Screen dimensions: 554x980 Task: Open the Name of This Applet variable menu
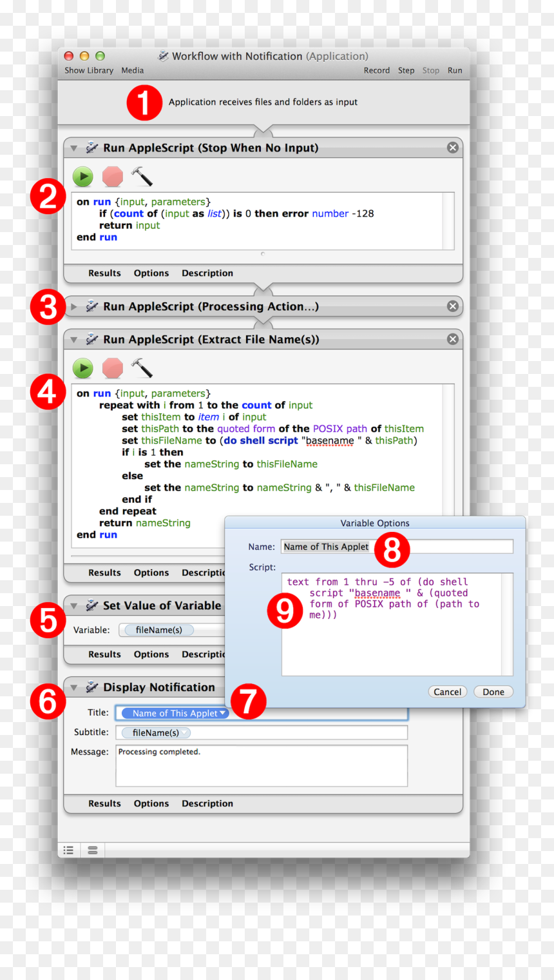click(x=223, y=713)
